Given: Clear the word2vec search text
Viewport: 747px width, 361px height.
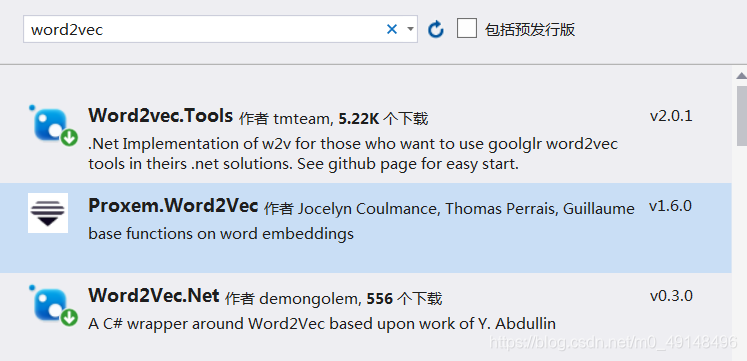Looking at the screenshot, I should pyautogui.click(x=392, y=30).
